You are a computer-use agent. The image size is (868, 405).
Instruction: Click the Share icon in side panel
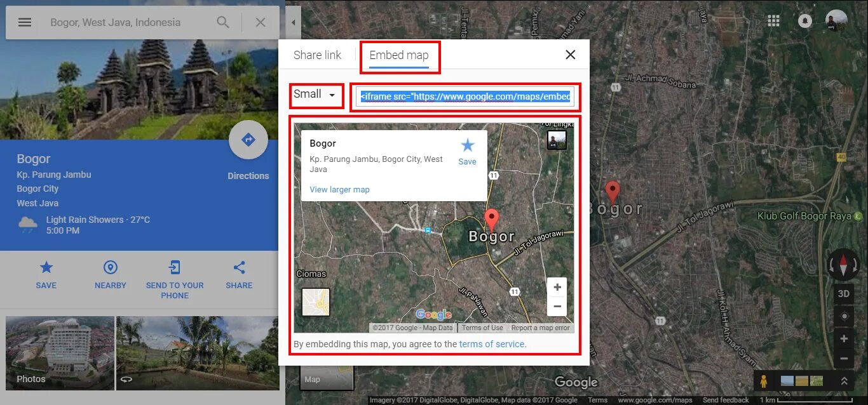click(x=239, y=267)
